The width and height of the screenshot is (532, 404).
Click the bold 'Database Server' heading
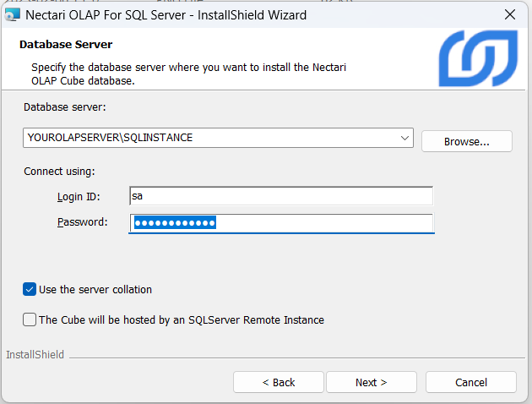[x=66, y=44]
